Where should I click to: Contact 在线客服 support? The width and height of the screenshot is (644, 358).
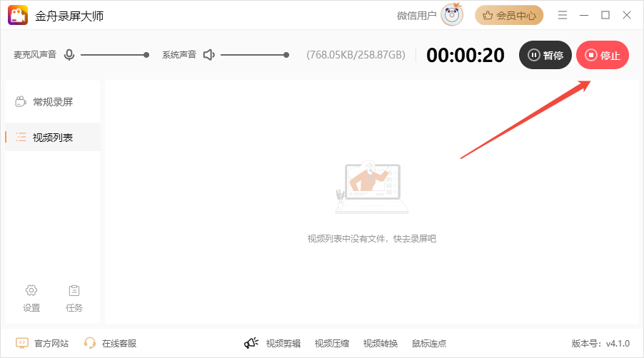110,343
